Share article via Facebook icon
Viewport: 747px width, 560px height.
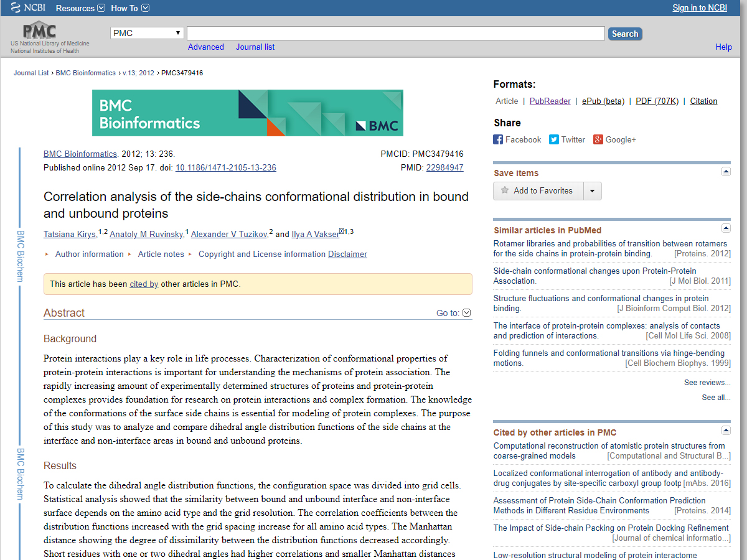point(498,140)
